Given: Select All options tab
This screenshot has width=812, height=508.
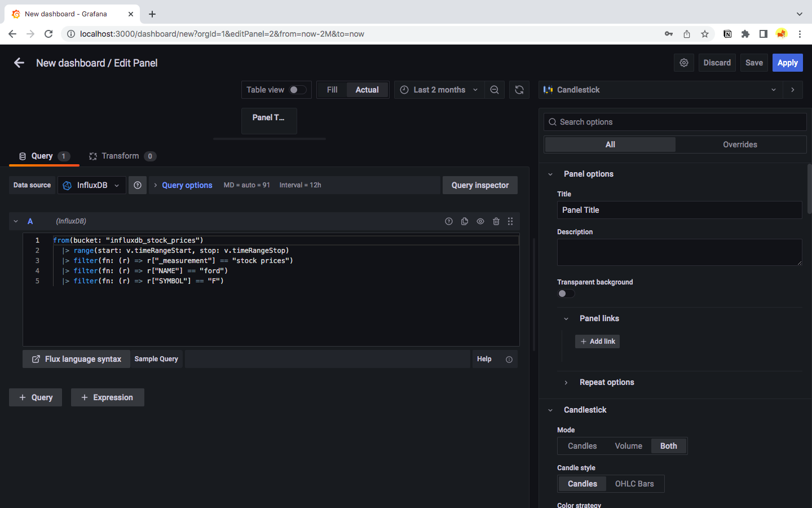Looking at the screenshot, I should pos(610,144).
